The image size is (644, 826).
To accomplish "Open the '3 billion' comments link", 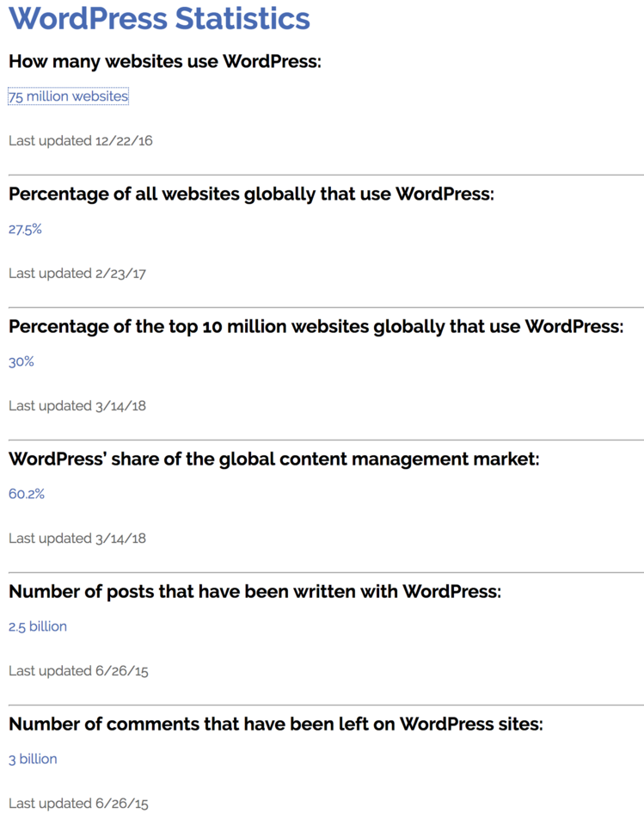I will pyautogui.click(x=33, y=760).
